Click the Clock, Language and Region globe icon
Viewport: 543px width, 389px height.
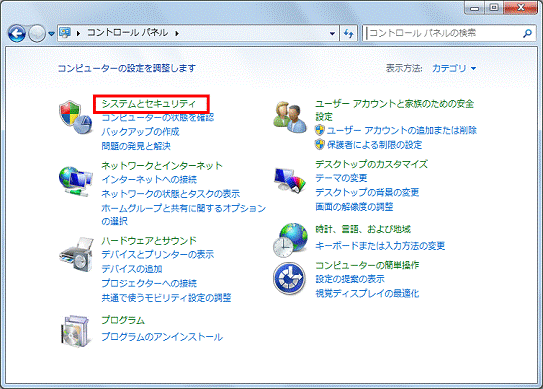tap(290, 240)
